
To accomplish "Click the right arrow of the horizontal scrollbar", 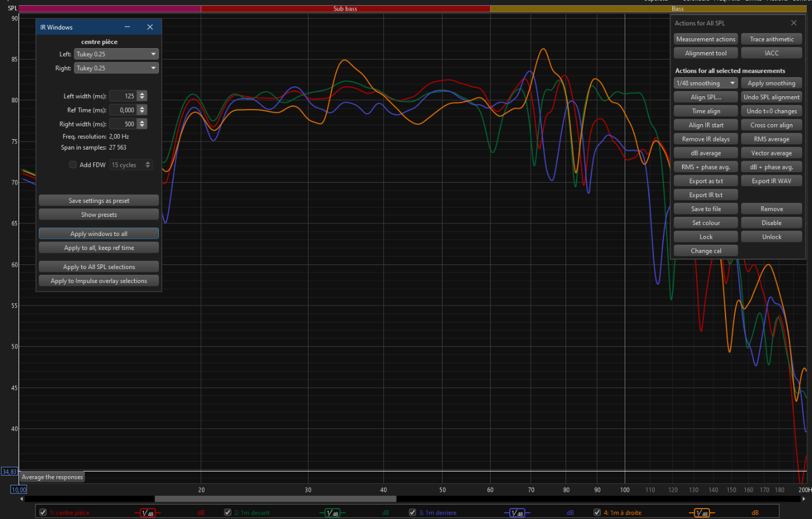I will [x=803, y=499].
